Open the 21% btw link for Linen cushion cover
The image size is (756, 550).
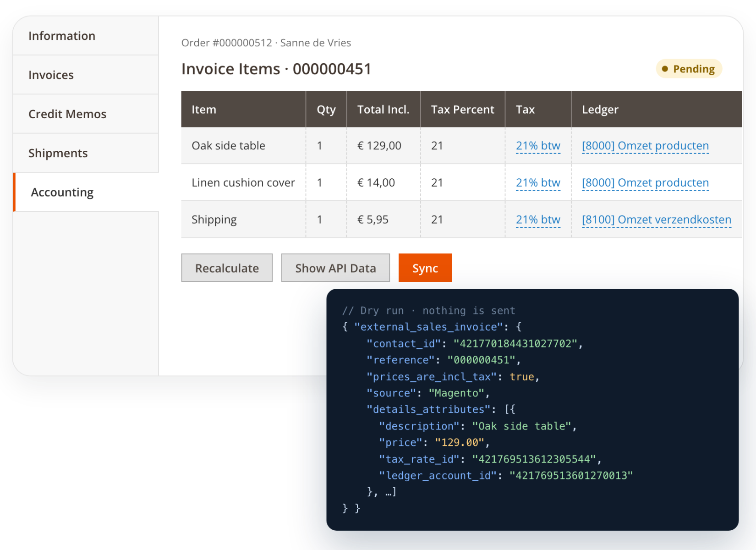(538, 183)
